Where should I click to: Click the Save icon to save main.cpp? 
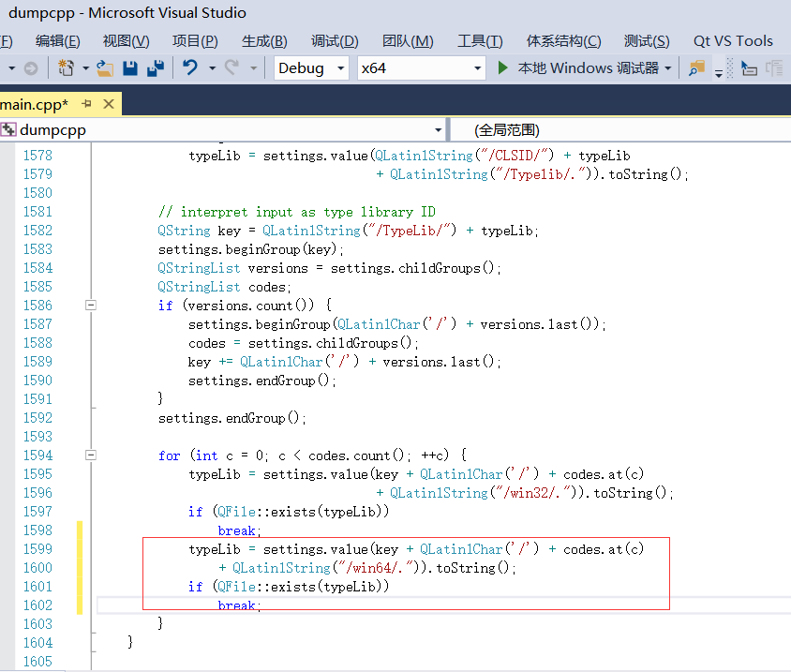click(130, 68)
